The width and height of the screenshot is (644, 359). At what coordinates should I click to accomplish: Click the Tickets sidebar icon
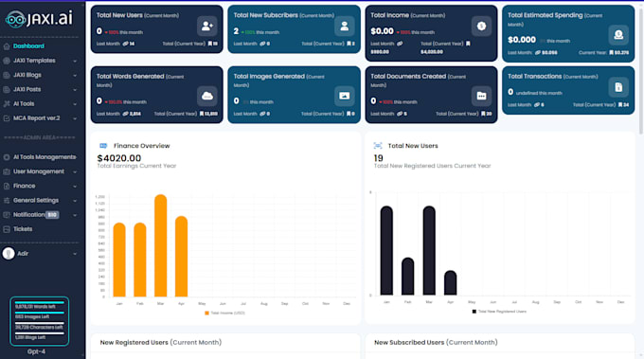7,229
